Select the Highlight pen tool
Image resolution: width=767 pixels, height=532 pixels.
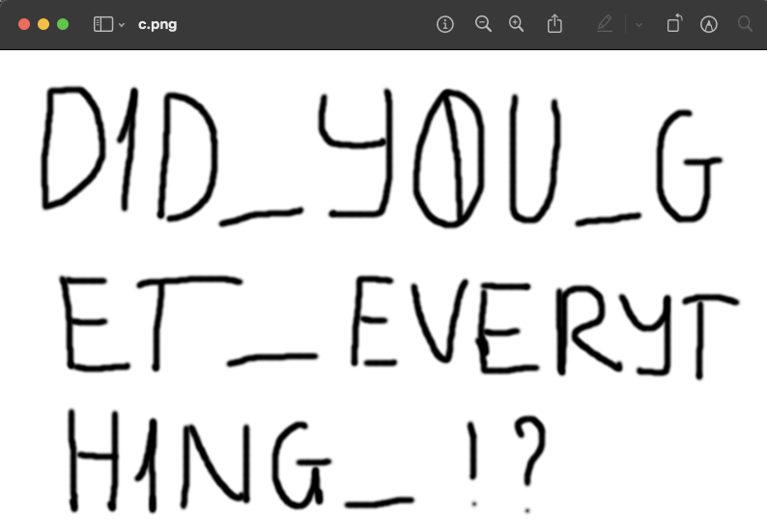(x=605, y=24)
